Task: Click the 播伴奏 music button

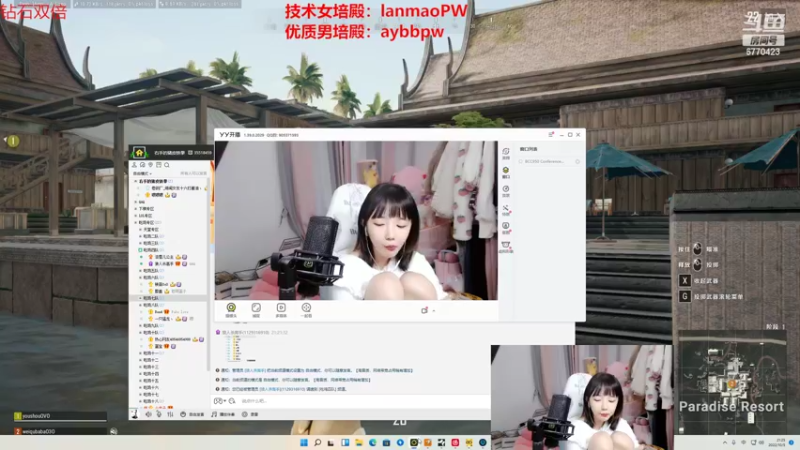Action: 223,414
